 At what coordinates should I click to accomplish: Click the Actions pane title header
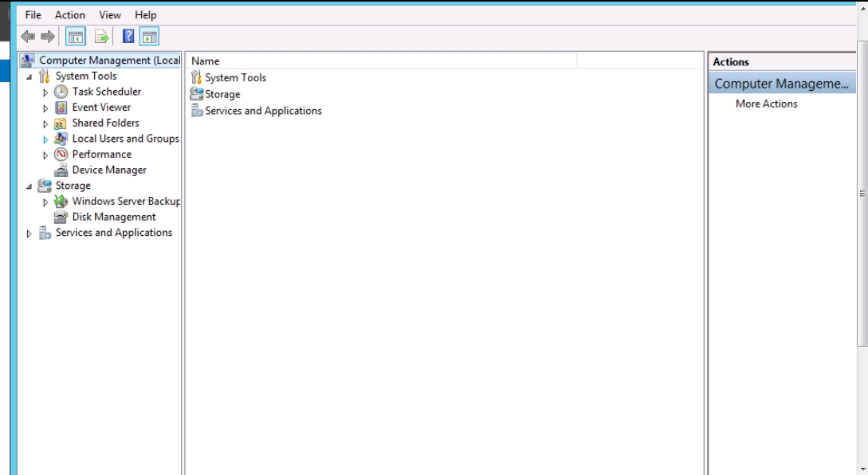pos(782,62)
